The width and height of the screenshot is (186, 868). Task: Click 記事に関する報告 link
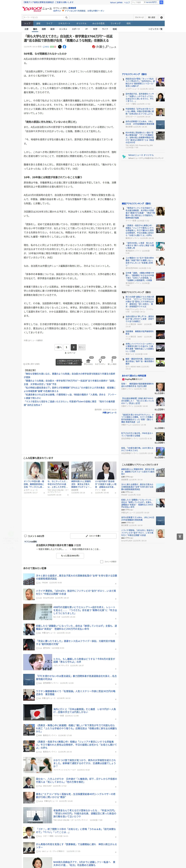pyautogui.click(x=32, y=364)
